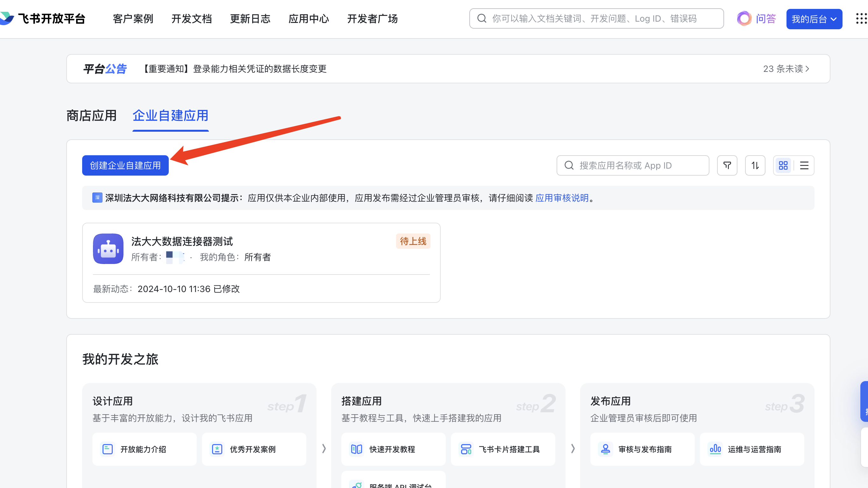The image size is (868, 488).
Task: Visit 开发者广场 from the navigation bar
Action: 373,19
